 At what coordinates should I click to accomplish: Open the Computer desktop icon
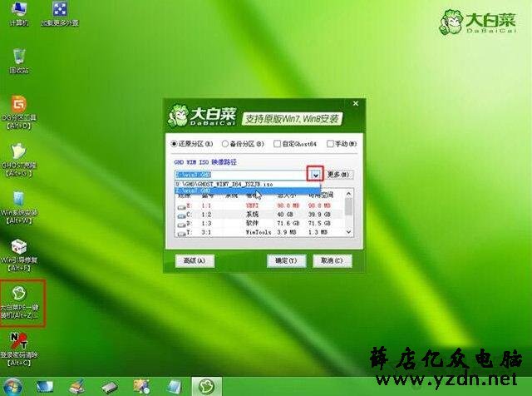coord(19,13)
